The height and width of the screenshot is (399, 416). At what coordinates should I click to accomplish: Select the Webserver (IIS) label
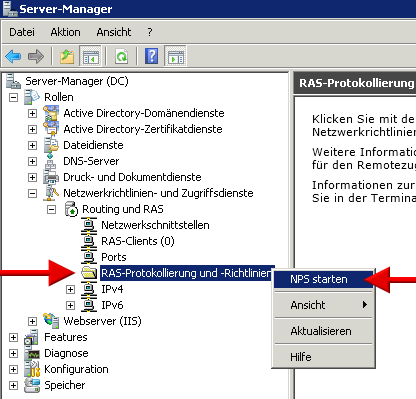[102, 321]
